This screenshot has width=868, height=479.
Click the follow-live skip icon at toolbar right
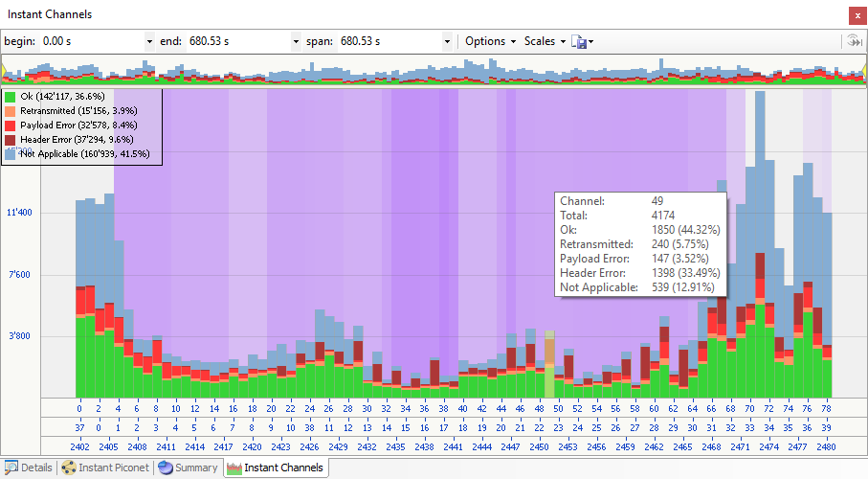[851, 41]
